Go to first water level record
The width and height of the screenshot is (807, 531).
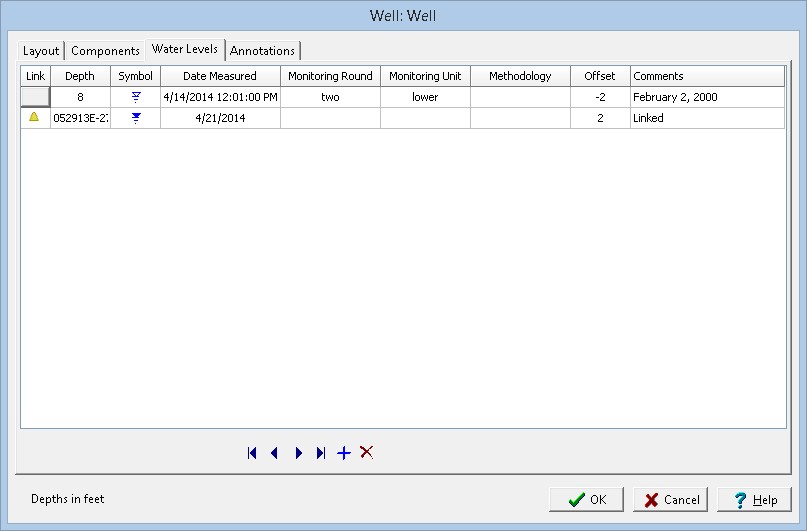click(252, 453)
